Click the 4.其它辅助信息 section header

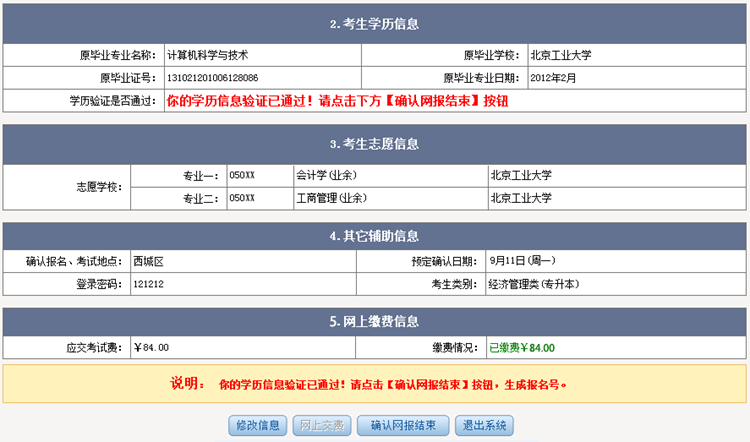(374, 237)
